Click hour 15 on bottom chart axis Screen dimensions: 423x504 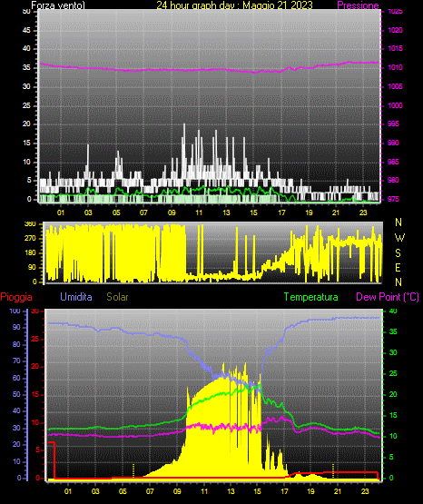tap(257, 491)
